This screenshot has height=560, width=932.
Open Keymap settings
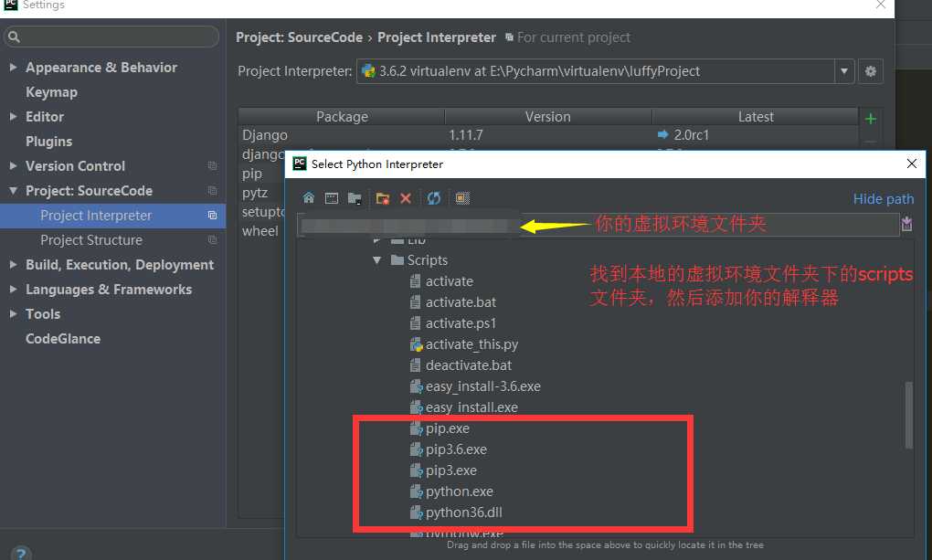(51, 92)
